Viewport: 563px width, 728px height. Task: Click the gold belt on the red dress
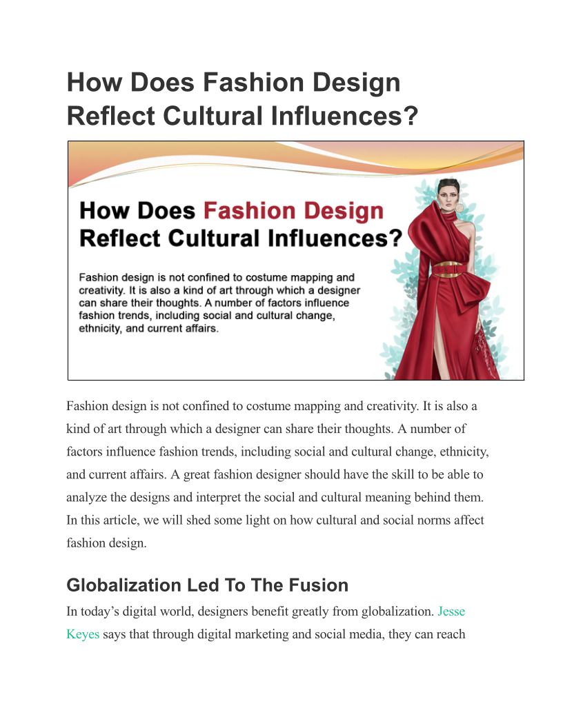[448, 270]
